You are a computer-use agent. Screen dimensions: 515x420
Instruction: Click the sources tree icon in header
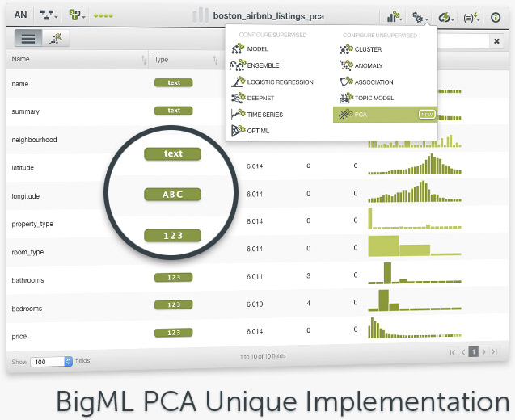pyautogui.click(x=49, y=15)
